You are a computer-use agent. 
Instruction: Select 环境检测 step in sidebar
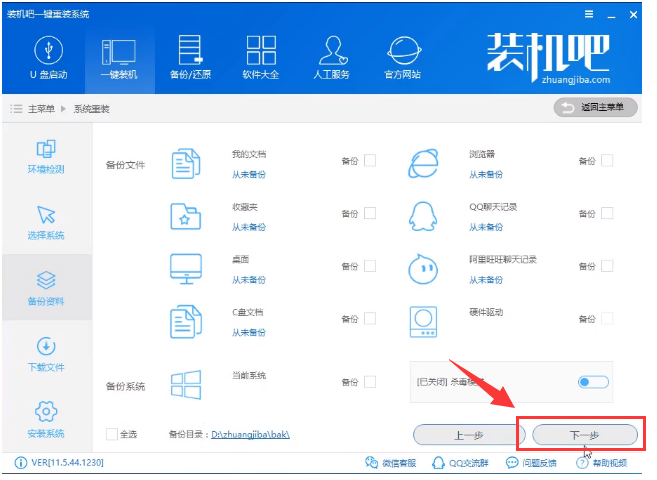[46, 155]
